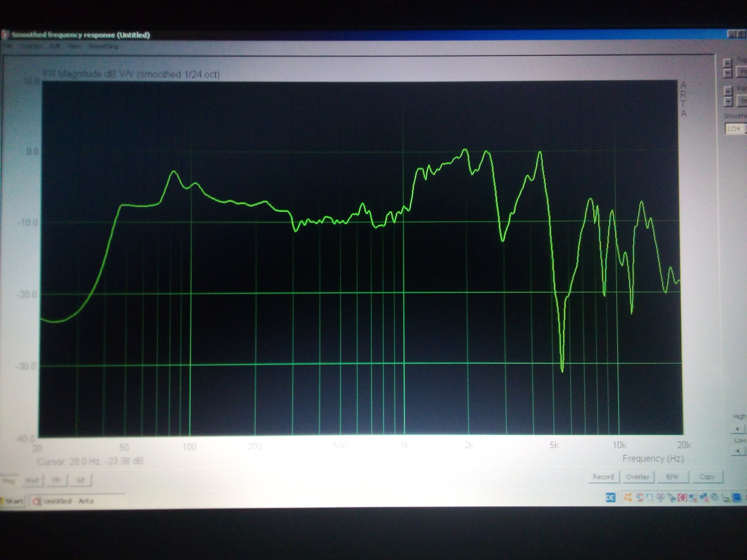
Task: Select the Ph phase view button
Action: tap(57, 481)
